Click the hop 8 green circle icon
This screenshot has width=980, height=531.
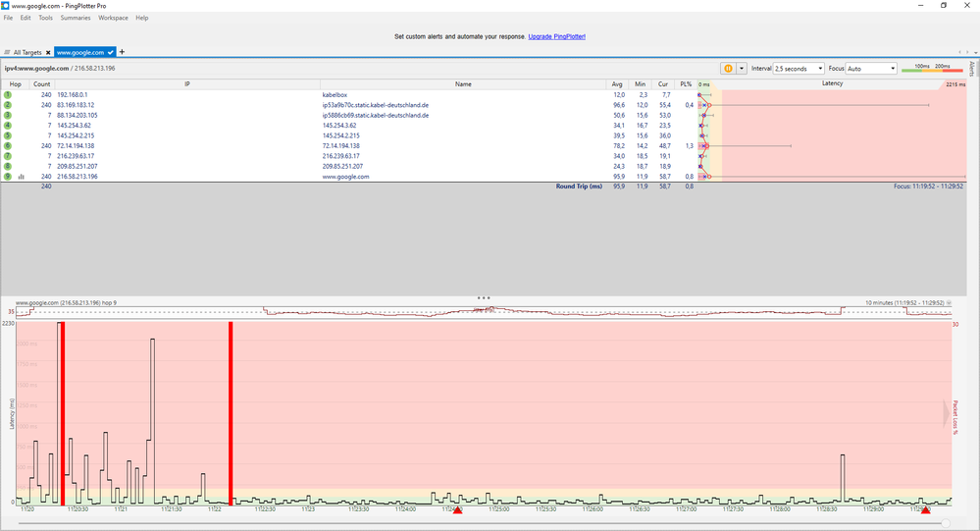point(8,167)
